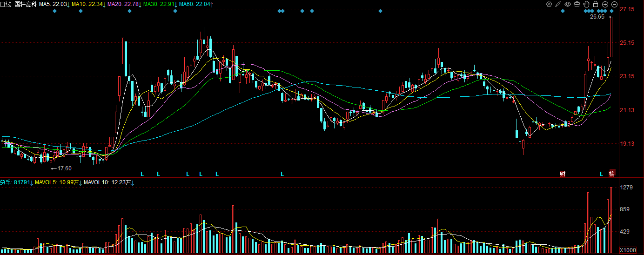Click the 榜 ranking badge
This screenshot has width=644, height=255.
point(612,174)
